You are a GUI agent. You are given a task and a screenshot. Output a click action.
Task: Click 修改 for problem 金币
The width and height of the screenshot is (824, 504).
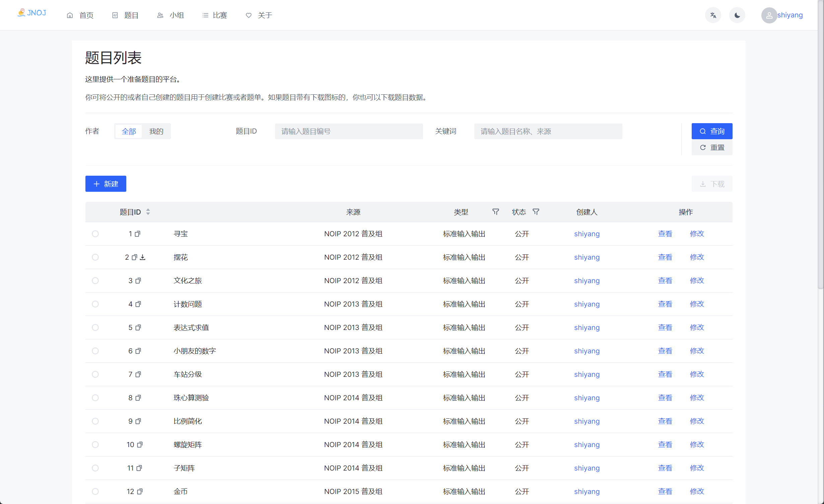click(x=697, y=491)
